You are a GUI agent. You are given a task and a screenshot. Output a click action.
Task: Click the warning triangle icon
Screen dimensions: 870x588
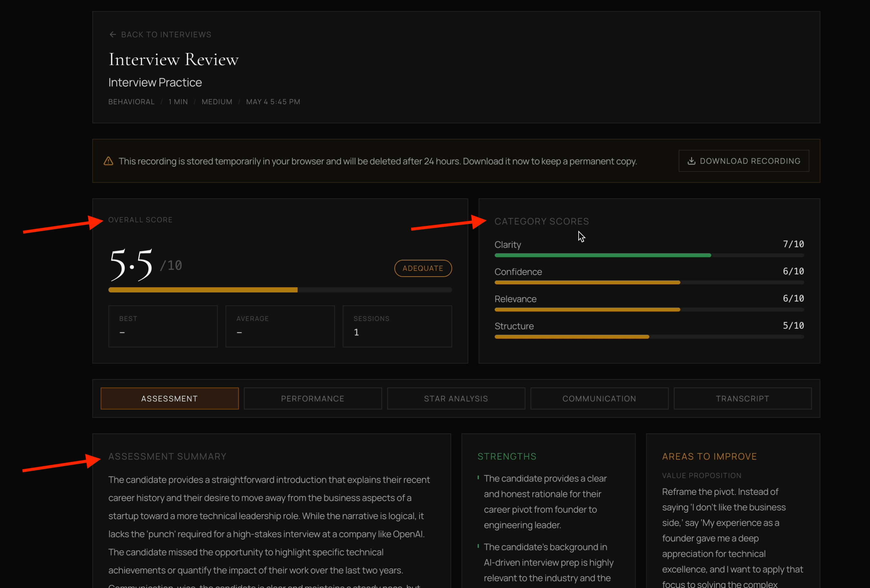pos(108,161)
